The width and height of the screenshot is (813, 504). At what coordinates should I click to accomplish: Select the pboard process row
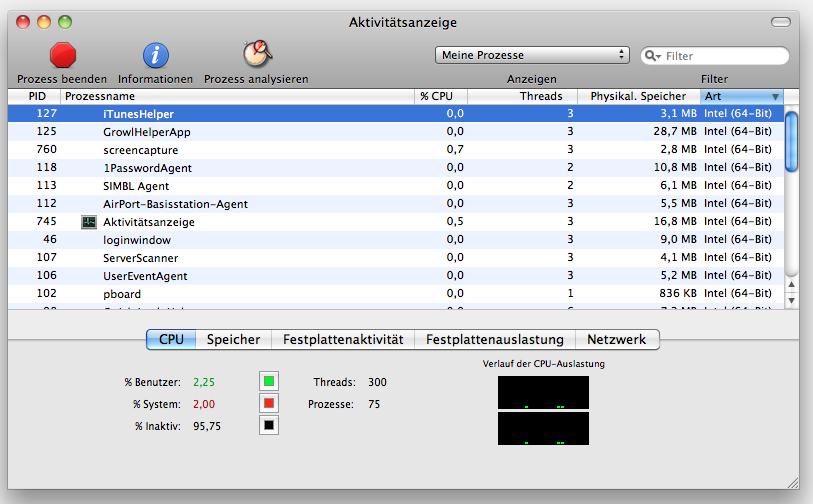[x=396, y=293]
